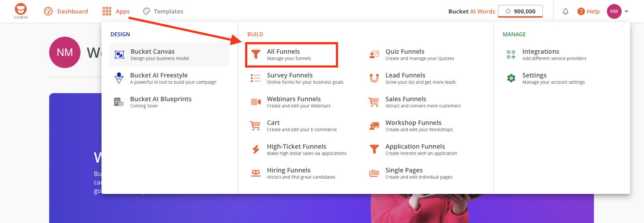Click the Hiring Funnels people icon
The image size is (644, 223).
point(256,173)
